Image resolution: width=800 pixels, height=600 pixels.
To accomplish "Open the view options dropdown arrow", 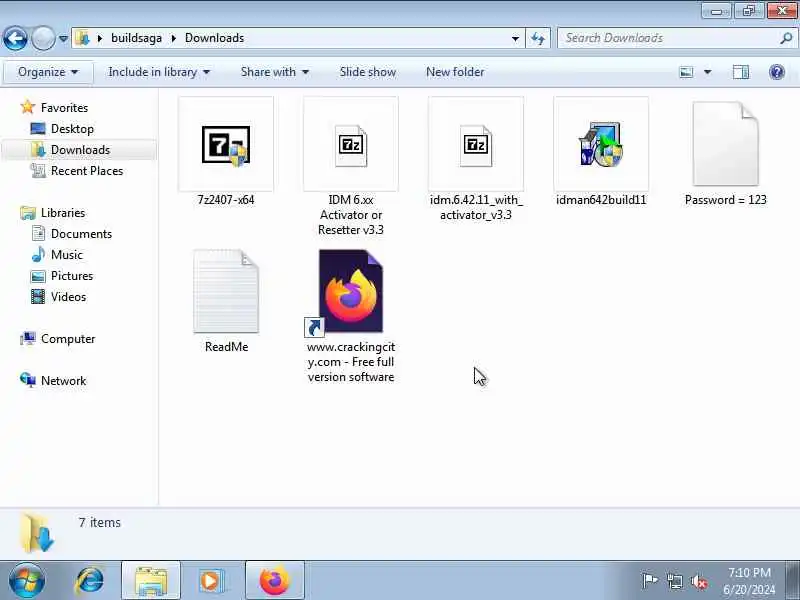I will [708, 72].
